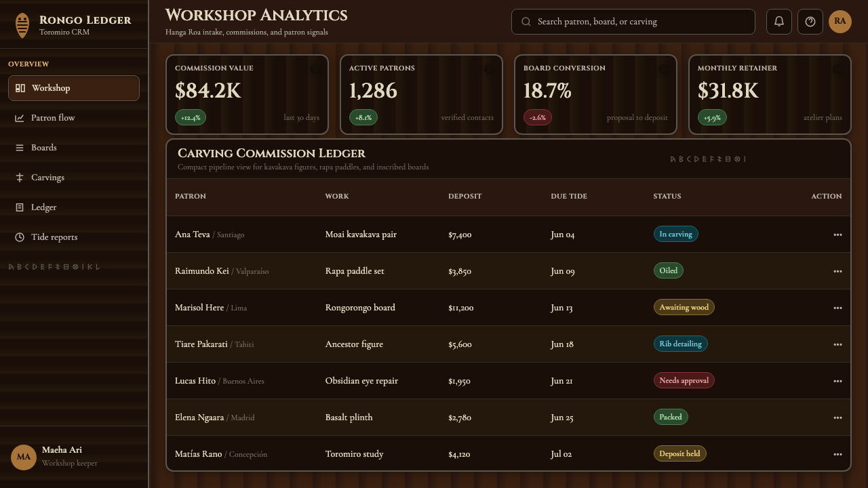Screen dimensions: 868x488
Task: Open the action menu for Ana Teva
Action: pos(837,235)
